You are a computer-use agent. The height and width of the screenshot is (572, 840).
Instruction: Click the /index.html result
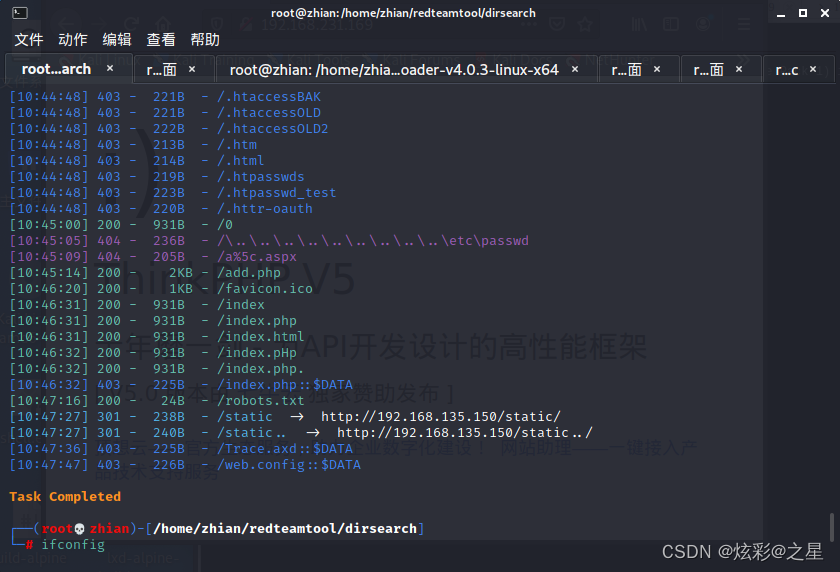coord(156,337)
